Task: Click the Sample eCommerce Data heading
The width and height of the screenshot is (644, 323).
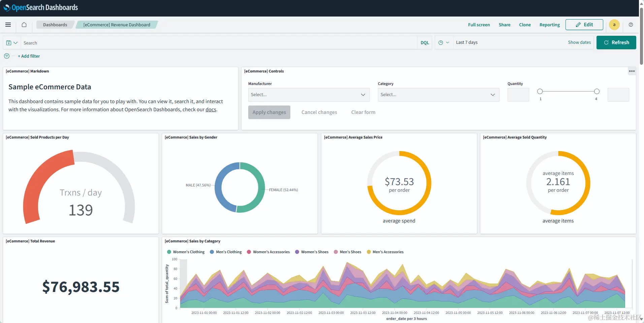Action: (x=50, y=87)
